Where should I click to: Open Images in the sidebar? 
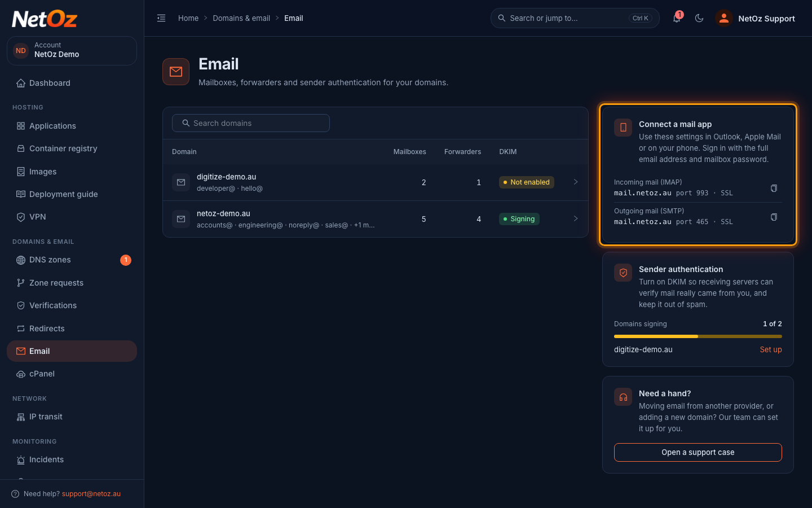click(x=72, y=172)
